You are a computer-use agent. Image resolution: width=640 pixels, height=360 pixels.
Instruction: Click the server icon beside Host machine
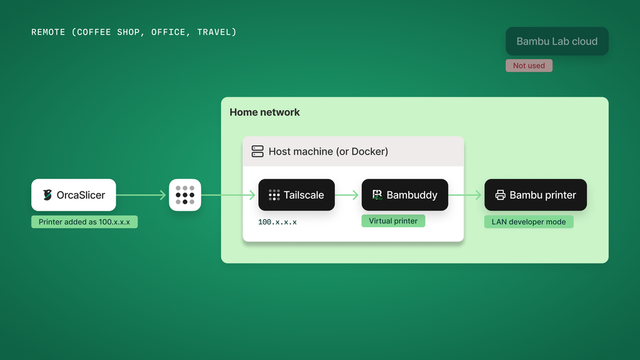click(x=258, y=151)
